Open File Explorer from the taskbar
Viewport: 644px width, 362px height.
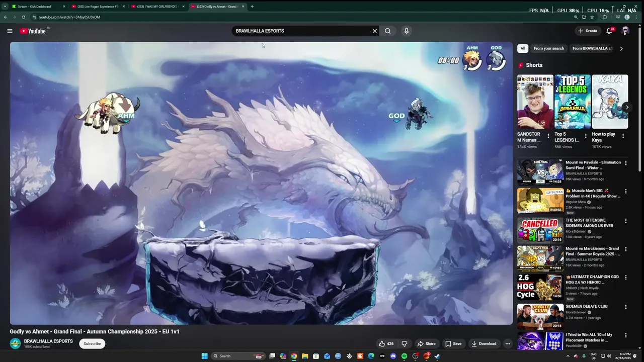click(x=305, y=356)
